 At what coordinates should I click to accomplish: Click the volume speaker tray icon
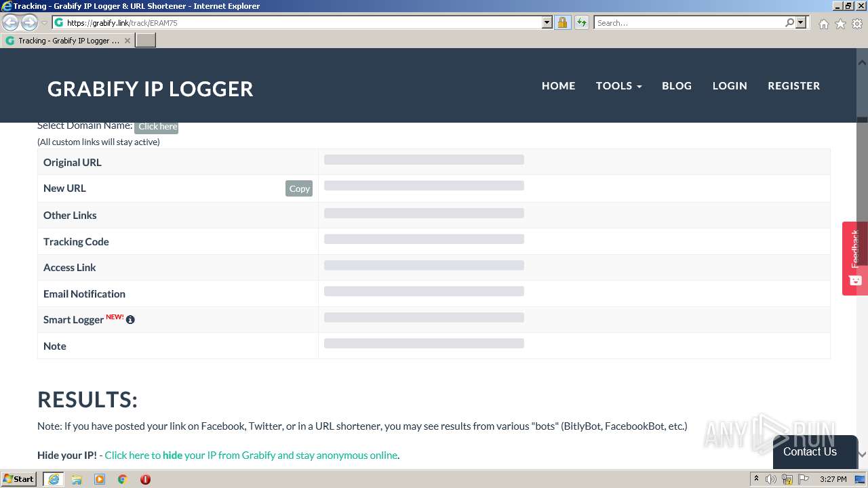point(771,479)
